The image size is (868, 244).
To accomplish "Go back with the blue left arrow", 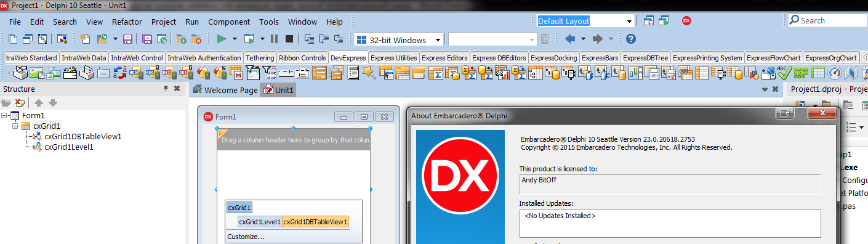I will (x=570, y=39).
